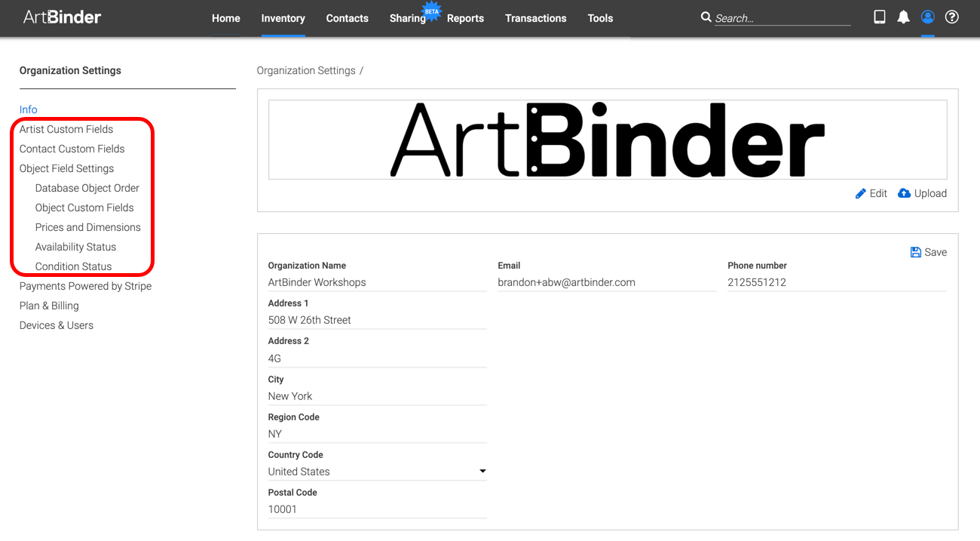Viewport: 980px width, 541px height.
Task: Click the Postal Code field
Action: pyautogui.click(x=378, y=509)
